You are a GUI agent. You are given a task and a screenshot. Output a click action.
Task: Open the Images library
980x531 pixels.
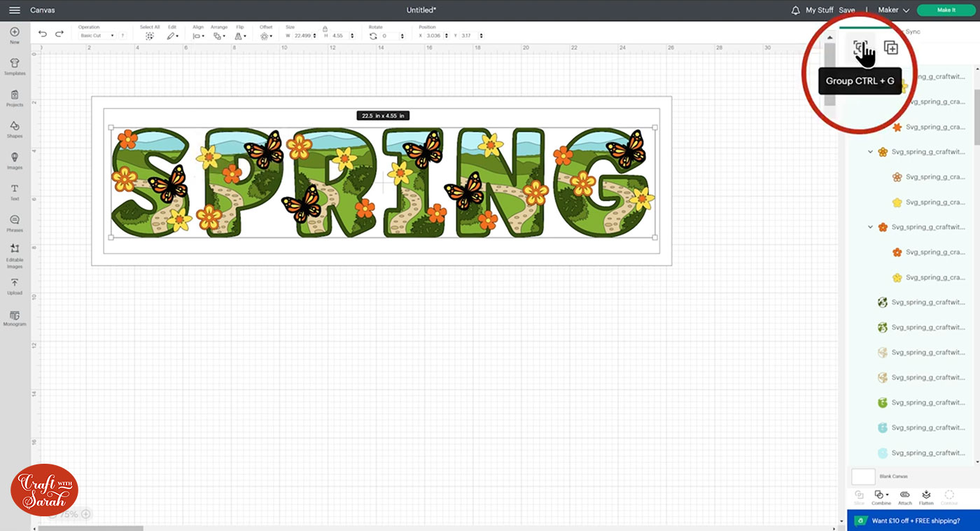pyautogui.click(x=15, y=161)
